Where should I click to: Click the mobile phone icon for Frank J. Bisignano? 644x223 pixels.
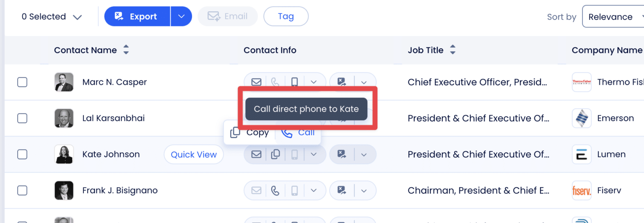tap(294, 191)
